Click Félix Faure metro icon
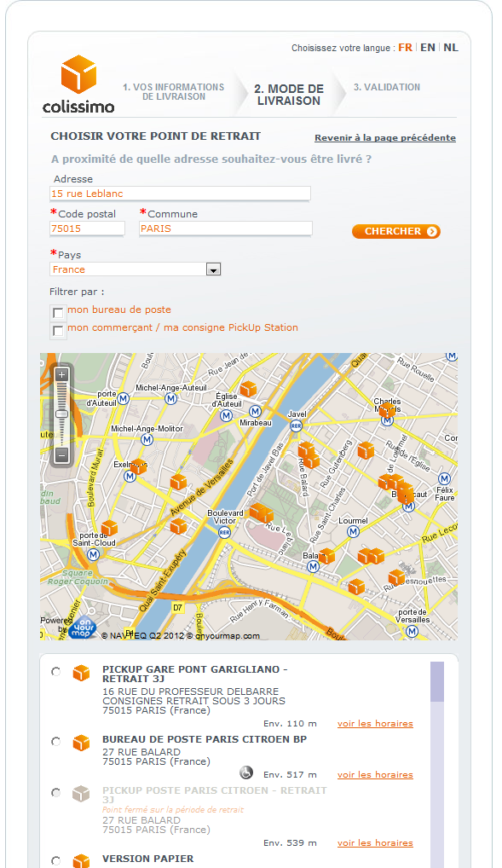The width and height of the screenshot is (502, 868). (444, 479)
